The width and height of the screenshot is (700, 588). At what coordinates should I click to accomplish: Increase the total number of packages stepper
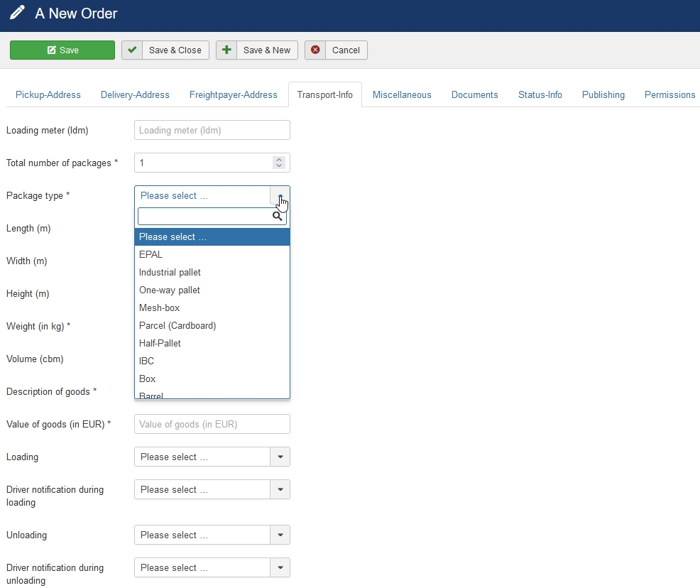coord(279,159)
